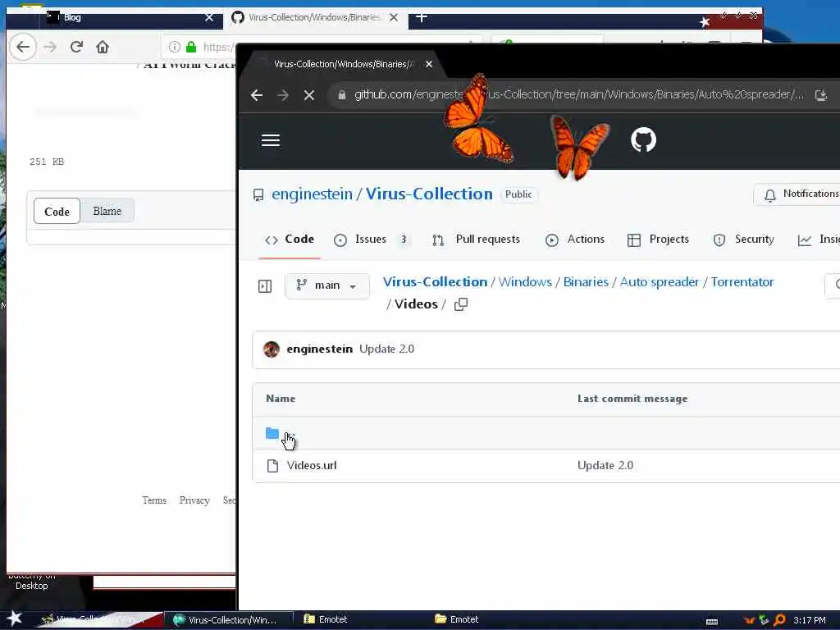Click the enginestein owner link
The height and width of the screenshot is (630, 840).
point(313,194)
